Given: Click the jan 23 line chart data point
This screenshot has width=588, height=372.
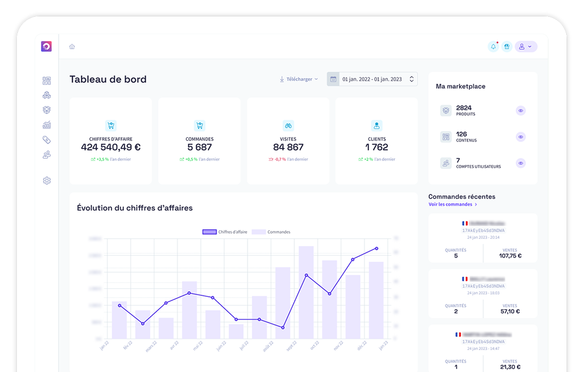Looking at the screenshot, I should 377,249.
